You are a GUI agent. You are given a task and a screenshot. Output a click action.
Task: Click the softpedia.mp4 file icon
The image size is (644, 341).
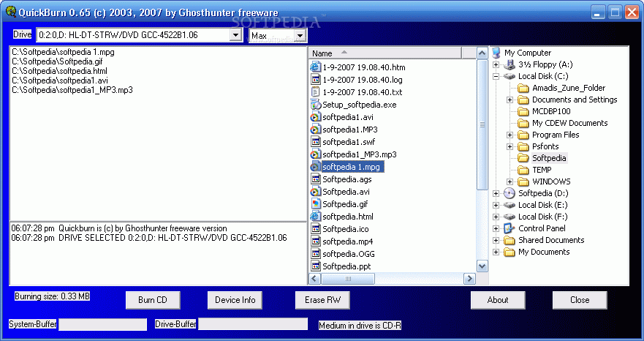[x=316, y=241]
